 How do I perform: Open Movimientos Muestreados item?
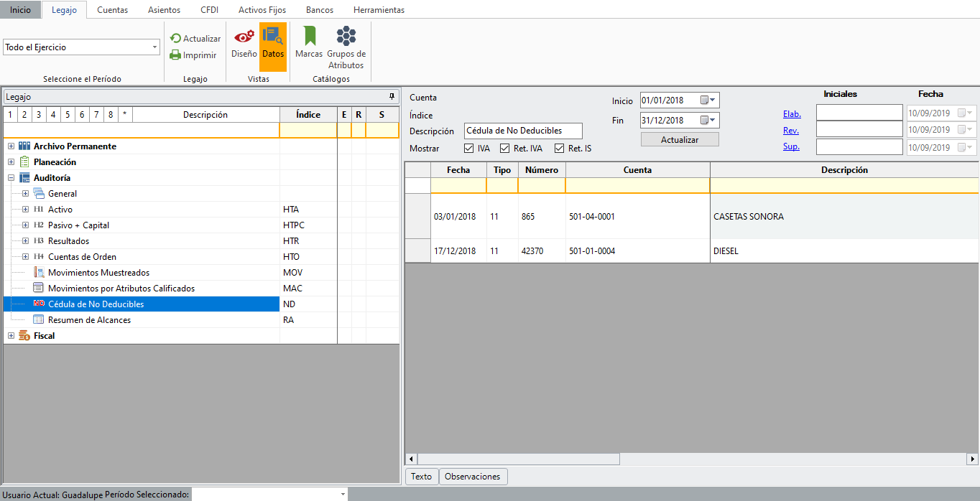click(98, 273)
